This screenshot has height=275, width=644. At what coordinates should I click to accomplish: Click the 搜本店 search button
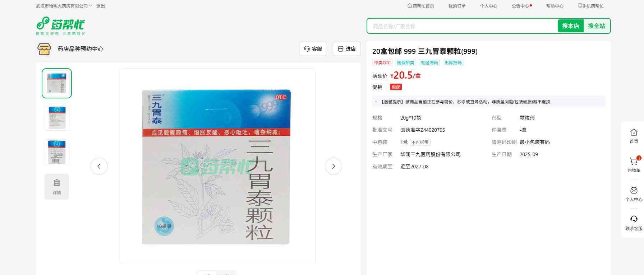tap(570, 26)
